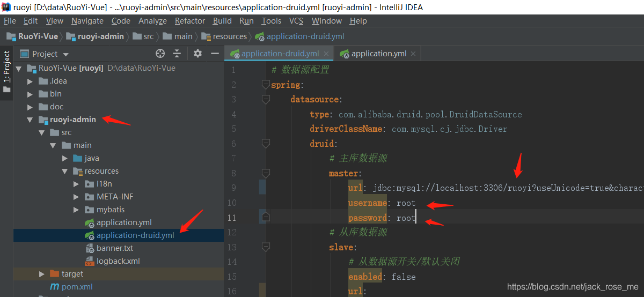Open the Edit menu
The image size is (644, 297).
coord(31,21)
